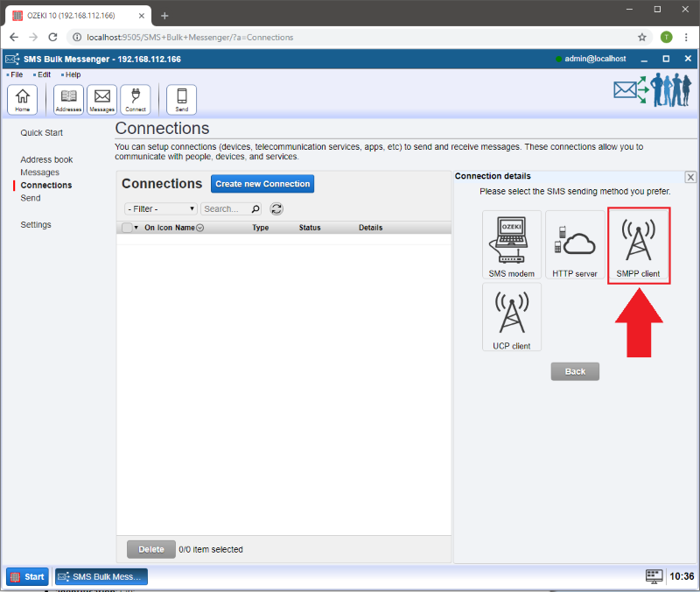Click the Create new Connection button

point(262,184)
